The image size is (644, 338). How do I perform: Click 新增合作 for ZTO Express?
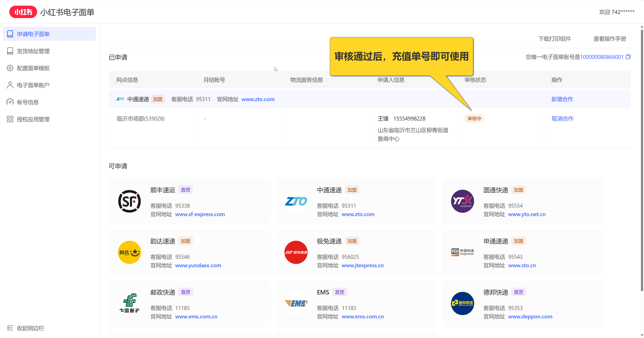point(562,99)
